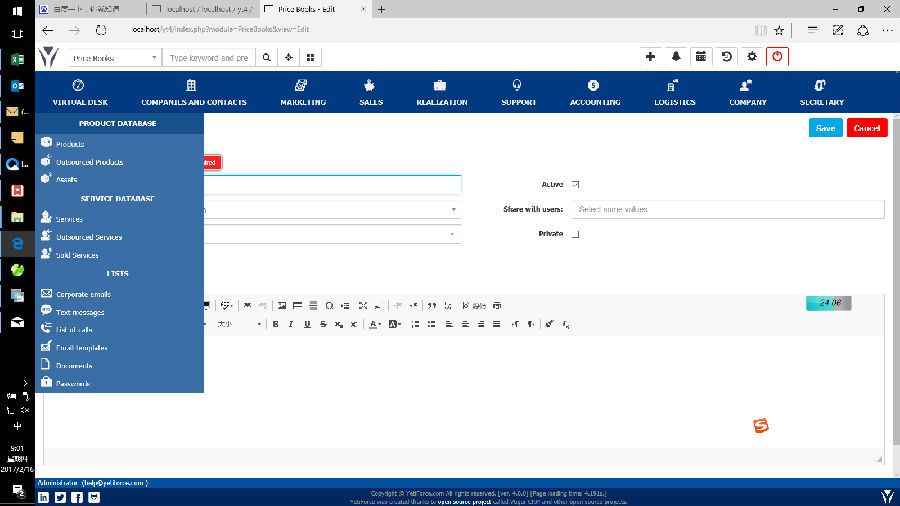
Task: Toggle the Active checkbox
Action: tap(575, 184)
